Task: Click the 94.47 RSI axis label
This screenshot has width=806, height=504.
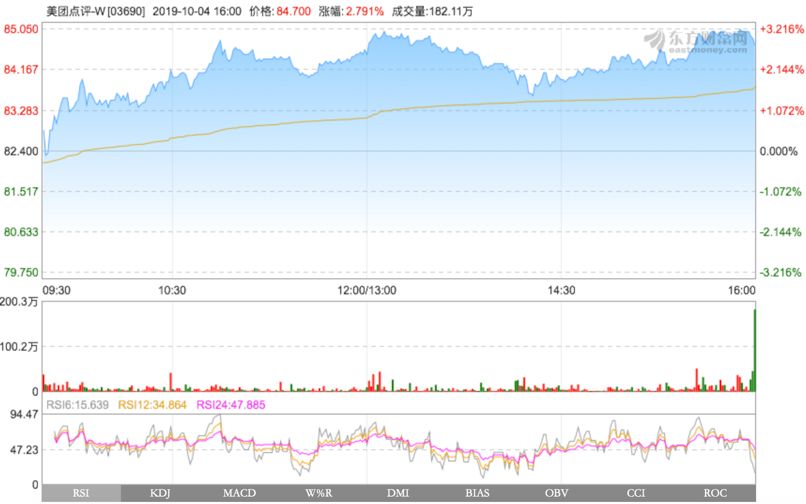Action: (x=24, y=415)
